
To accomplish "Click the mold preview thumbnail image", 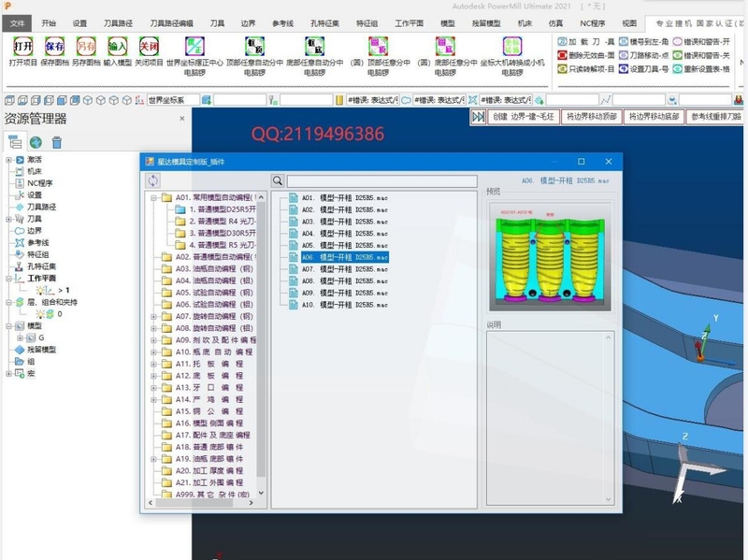I will click(547, 255).
